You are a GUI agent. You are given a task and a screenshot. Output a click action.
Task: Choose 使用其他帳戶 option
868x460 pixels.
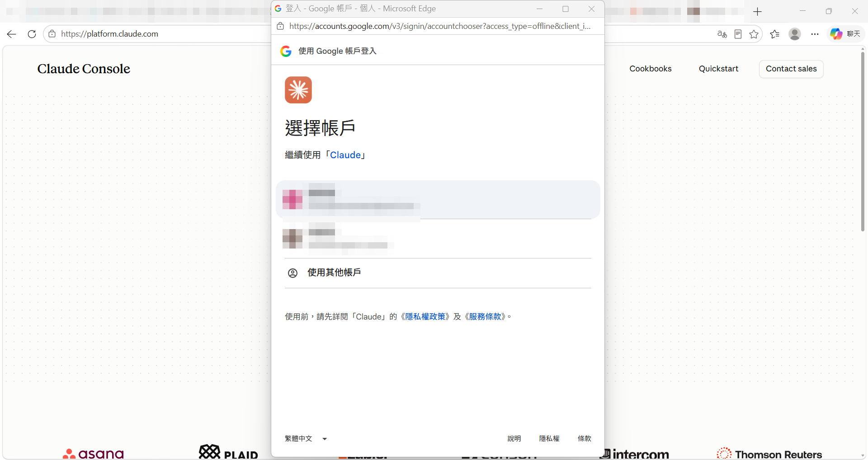(x=438, y=273)
